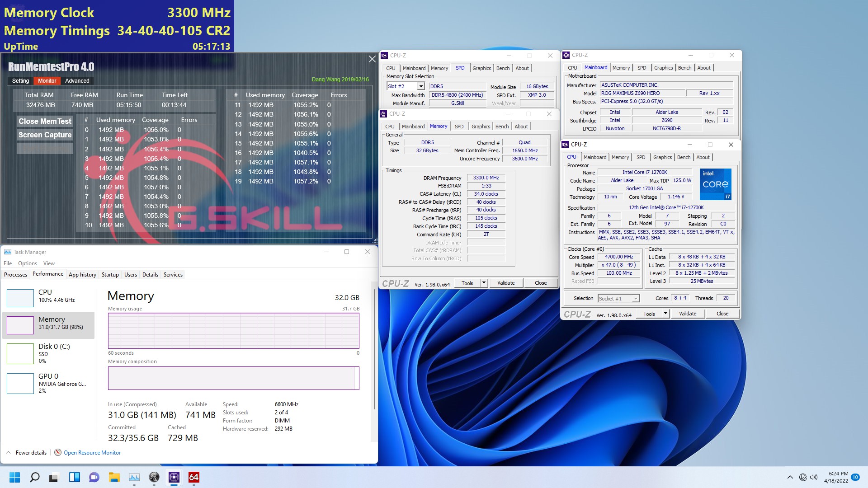868x488 pixels.
Task: Click the About tab in CPU-Z center window
Action: [x=523, y=126]
